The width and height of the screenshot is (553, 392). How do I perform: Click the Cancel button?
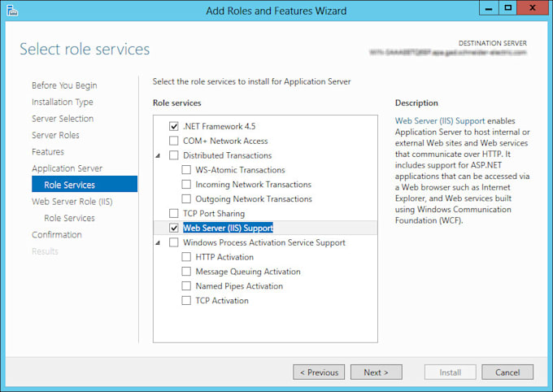pos(507,372)
